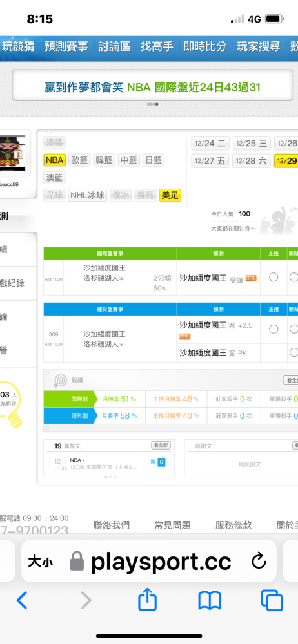Open the Safari share sheet
This screenshot has width=298, height=644.
point(147,600)
